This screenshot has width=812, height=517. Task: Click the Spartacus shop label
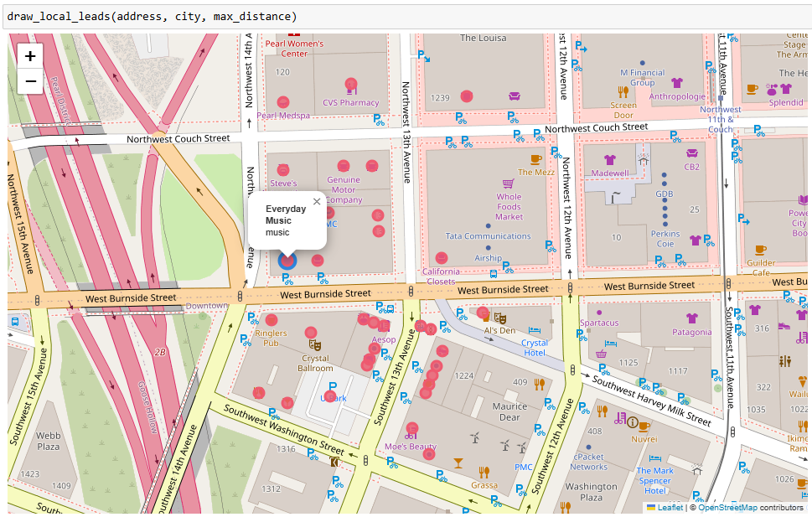pos(599,323)
